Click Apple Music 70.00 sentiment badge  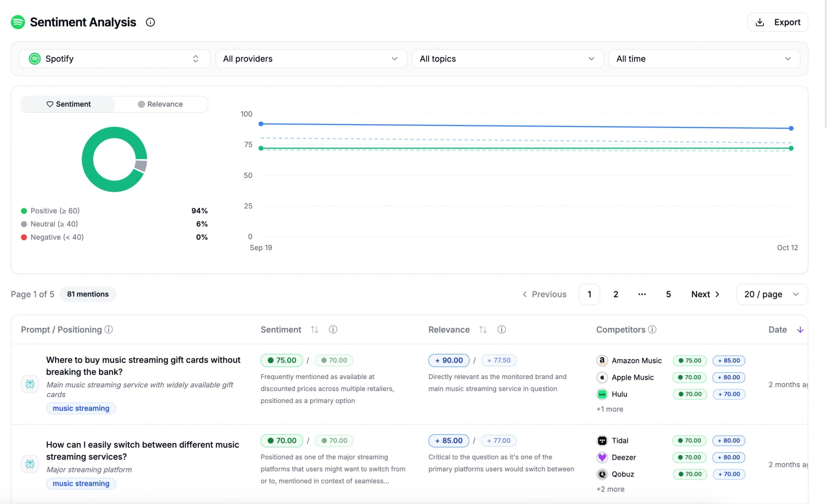690,377
